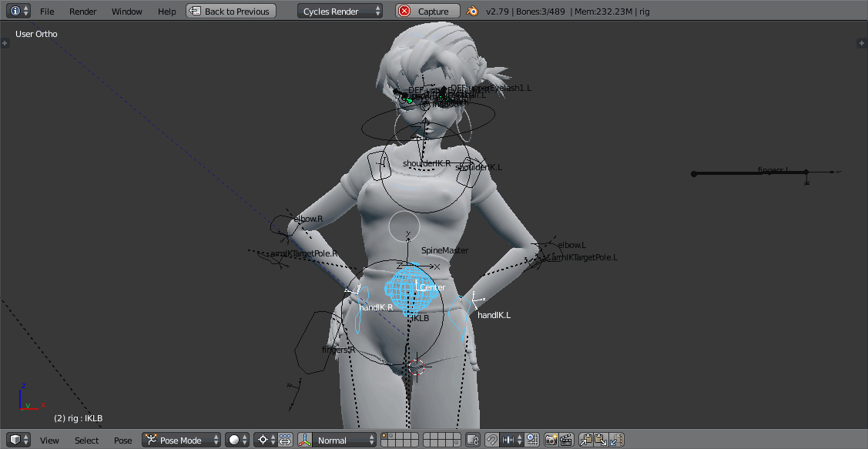Expand the properties region with right plus icon
Viewport: 868px width, 449px height.
tap(863, 42)
